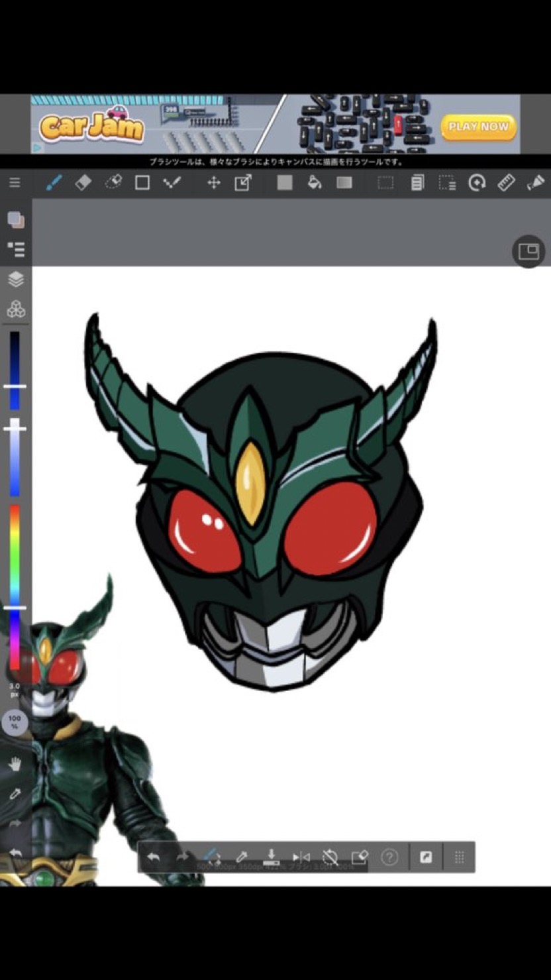This screenshot has width=551, height=980.
Task: Open the color swatch panel
Action: (x=16, y=220)
